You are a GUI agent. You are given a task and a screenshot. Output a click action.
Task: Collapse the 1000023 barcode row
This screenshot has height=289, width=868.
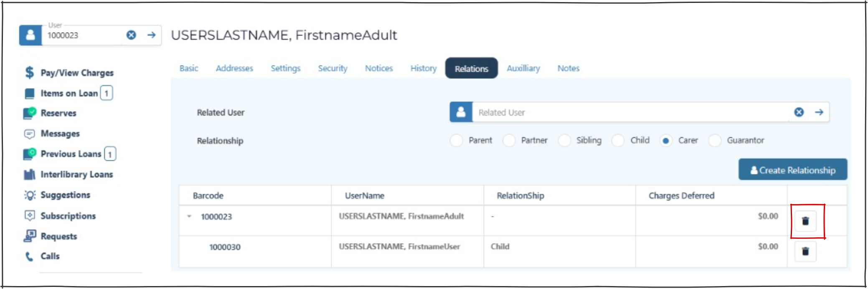tap(189, 216)
